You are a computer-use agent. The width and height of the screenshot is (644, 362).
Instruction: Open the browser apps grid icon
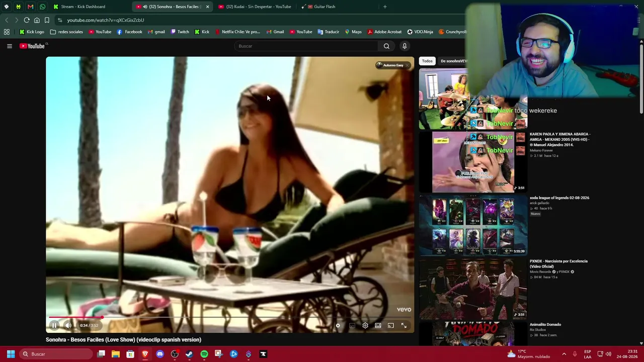click(7, 32)
